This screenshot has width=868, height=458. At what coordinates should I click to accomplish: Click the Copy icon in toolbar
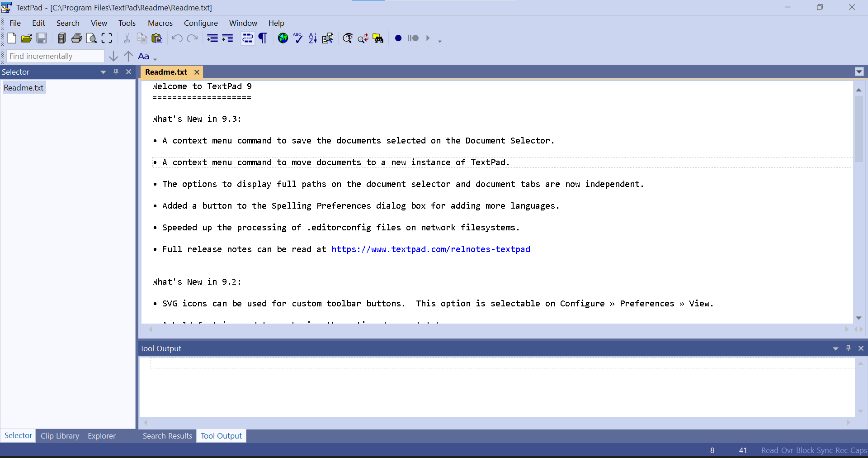[142, 38]
